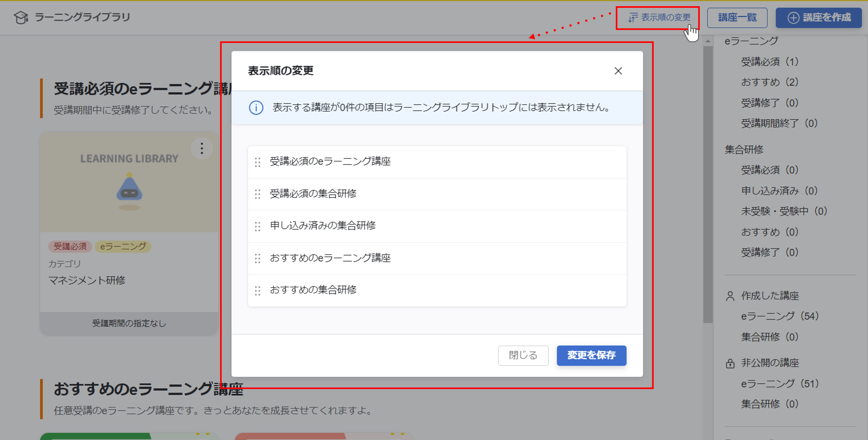868x440 pixels.
Task: Click sidebar 受講期間終了 (0)
Action: (x=779, y=123)
